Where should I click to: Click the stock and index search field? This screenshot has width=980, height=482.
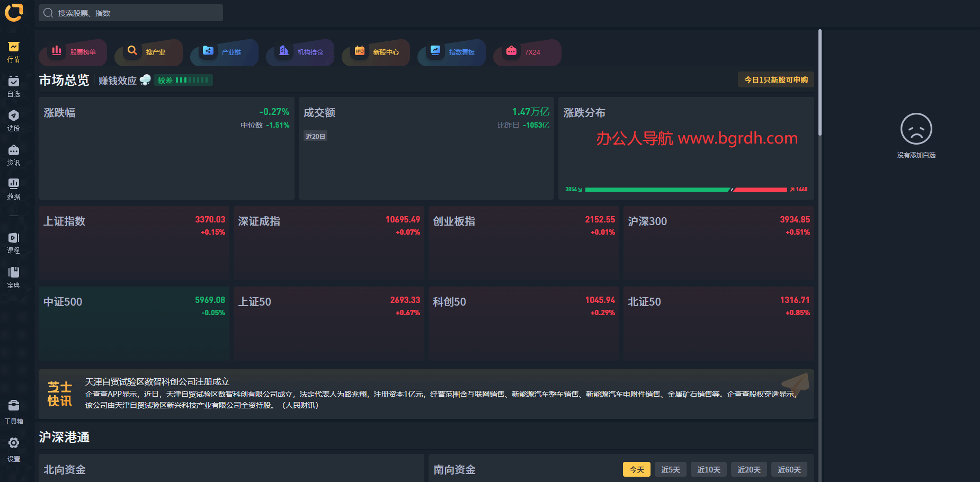tap(131, 13)
